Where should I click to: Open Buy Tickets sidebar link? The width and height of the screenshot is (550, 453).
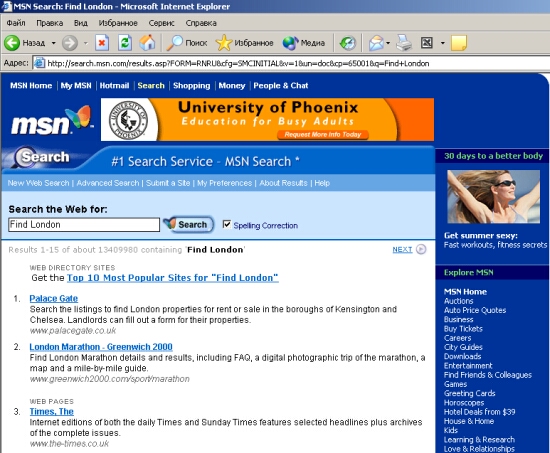(x=463, y=329)
